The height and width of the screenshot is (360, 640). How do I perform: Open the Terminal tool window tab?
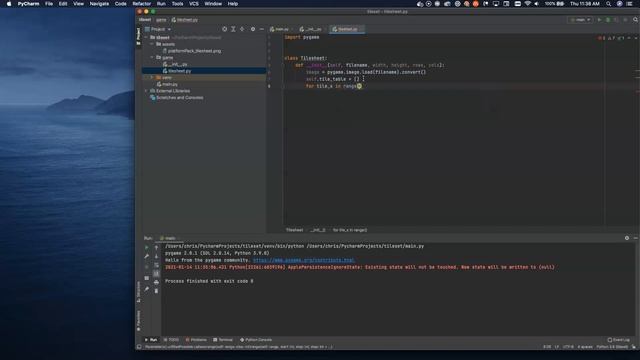point(223,340)
